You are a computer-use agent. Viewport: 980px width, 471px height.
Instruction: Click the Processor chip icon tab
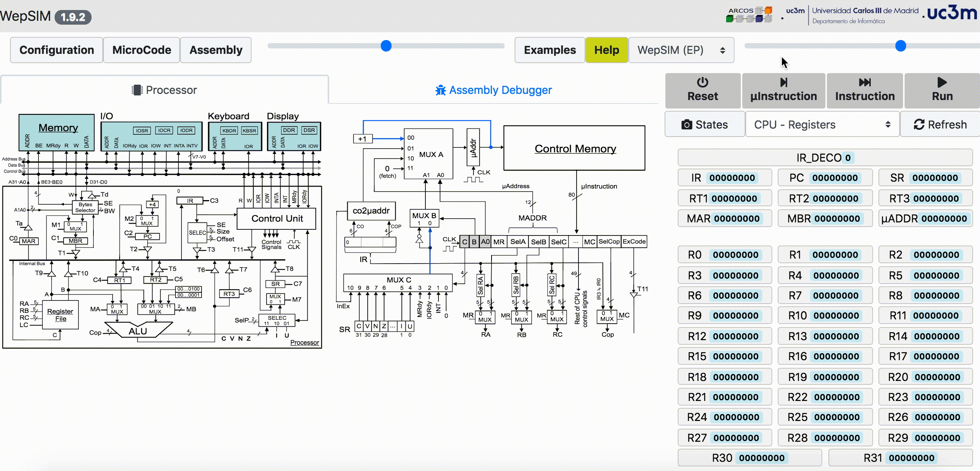pos(137,90)
